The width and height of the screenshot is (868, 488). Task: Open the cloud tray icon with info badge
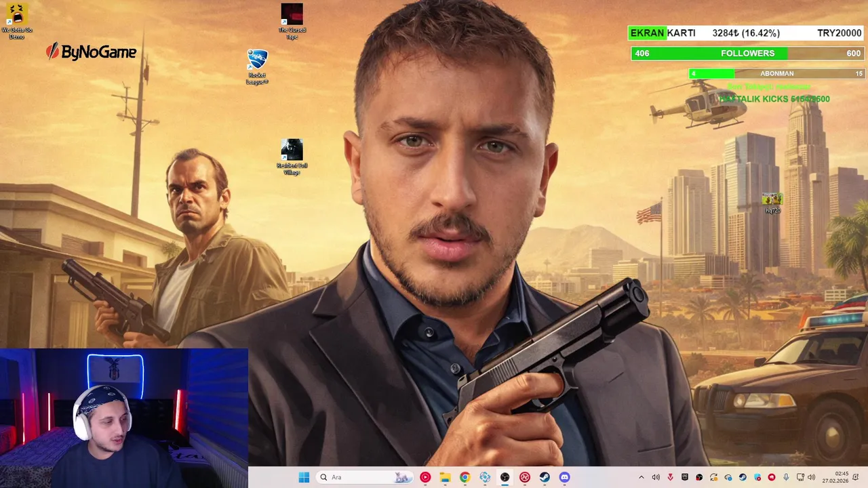pyautogui.click(x=728, y=477)
